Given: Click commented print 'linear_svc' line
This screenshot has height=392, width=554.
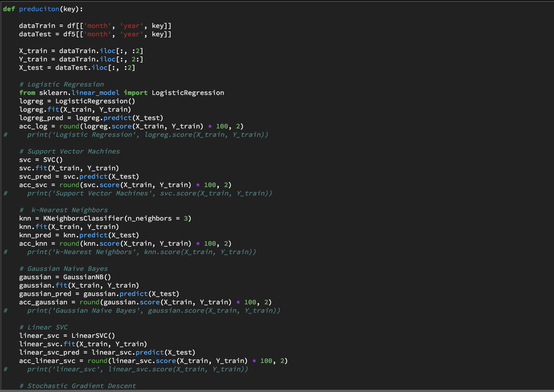Looking at the screenshot, I should pyautogui.click(x=126, y=369).
